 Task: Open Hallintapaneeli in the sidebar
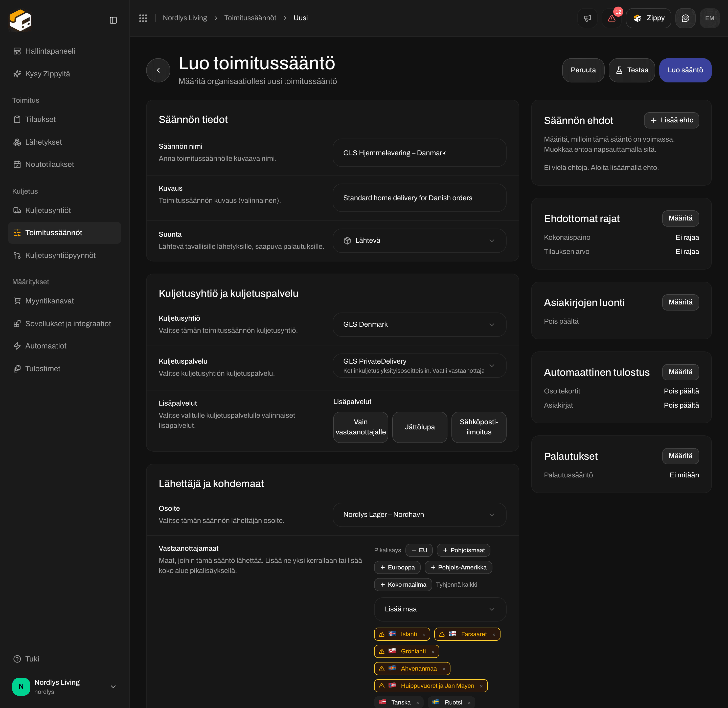click(x=64, y=51)
